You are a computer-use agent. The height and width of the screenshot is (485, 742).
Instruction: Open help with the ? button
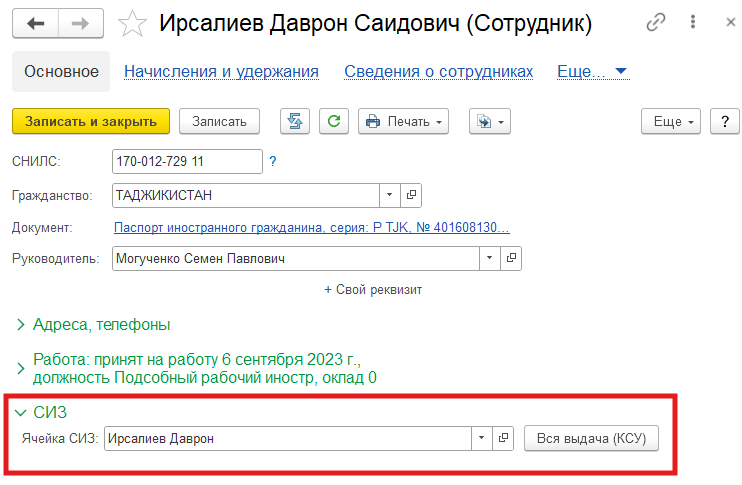tap(724, 122)
